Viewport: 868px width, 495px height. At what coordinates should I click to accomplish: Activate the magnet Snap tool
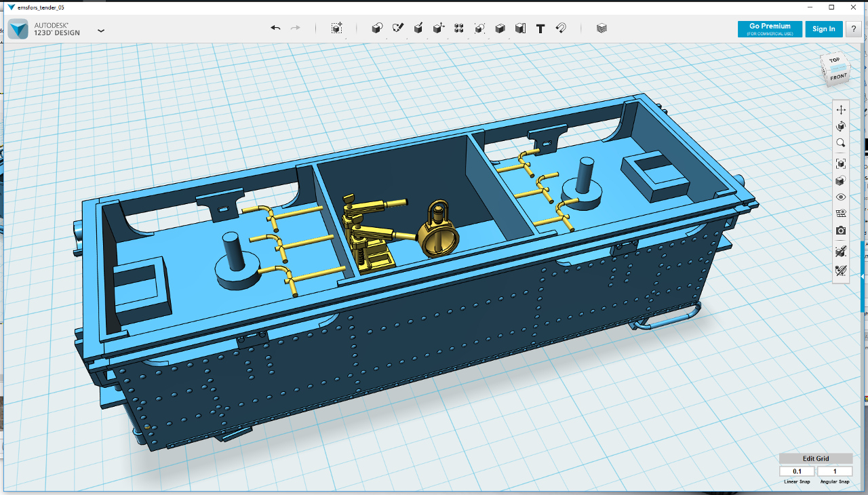[x=561, y=28]
